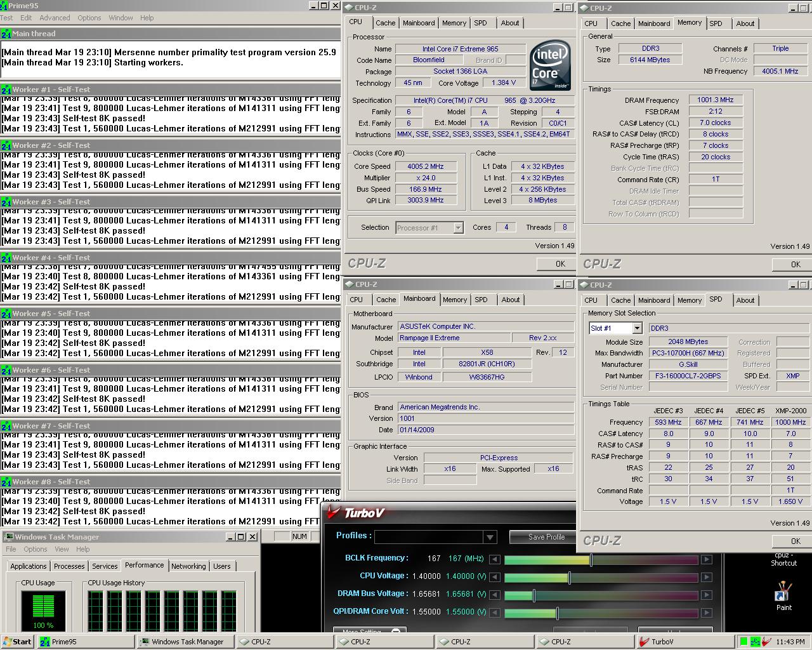812x650 pixels.
Task: Click the BCLK Frequency slider handle
Action: 591,560
